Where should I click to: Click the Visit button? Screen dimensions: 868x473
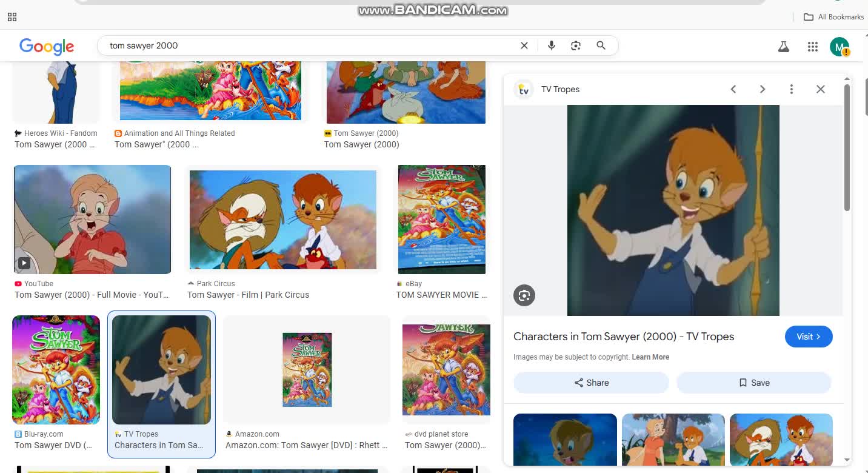[808, 337]
